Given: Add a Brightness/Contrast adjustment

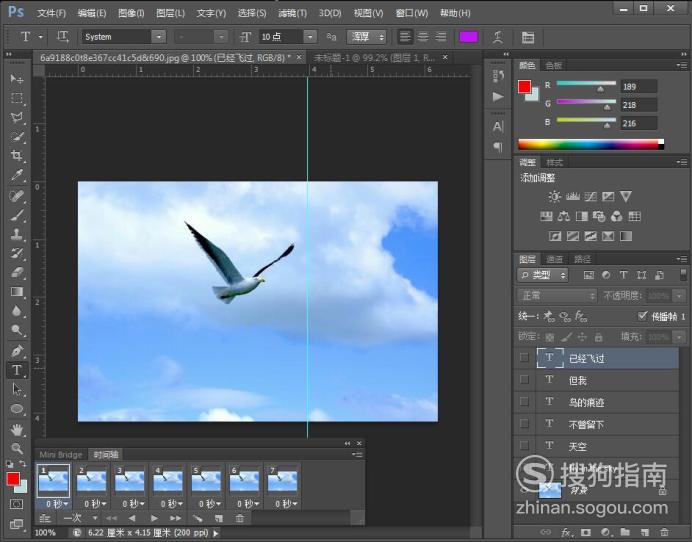Looking at the screenshot, I should point(554,196).
